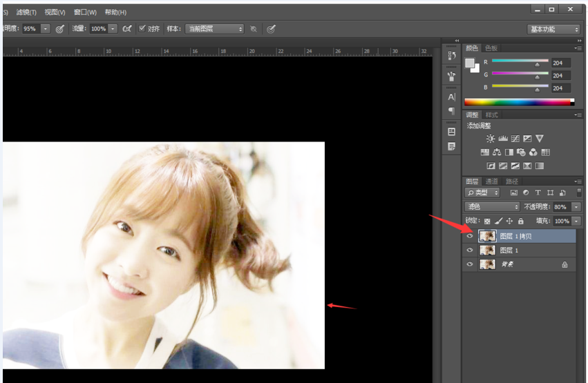Switch to the 通道 tab
This screenshot has height=383, width=588.
click(x=491, y=181)
